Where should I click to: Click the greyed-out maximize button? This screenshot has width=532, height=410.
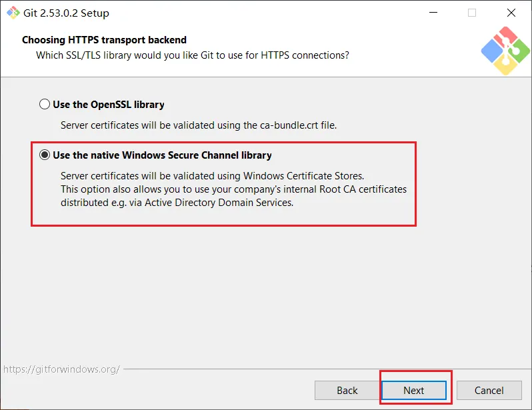point(472,13)
